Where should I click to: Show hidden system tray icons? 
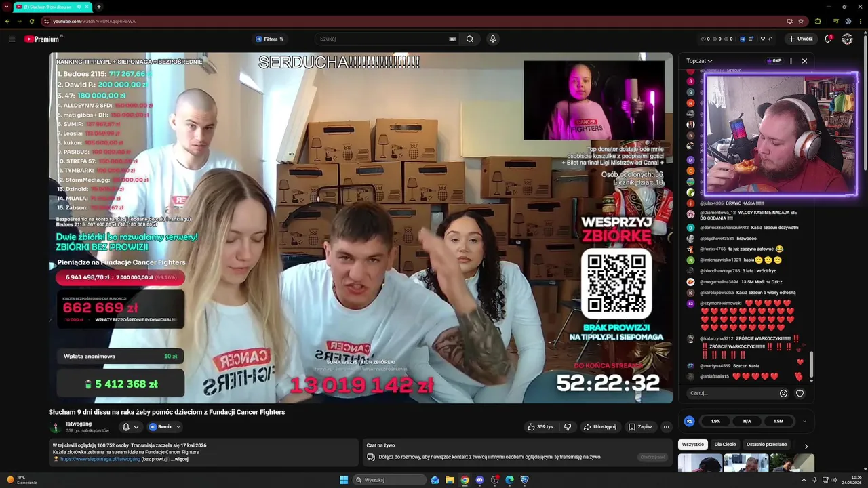[804, 480]
